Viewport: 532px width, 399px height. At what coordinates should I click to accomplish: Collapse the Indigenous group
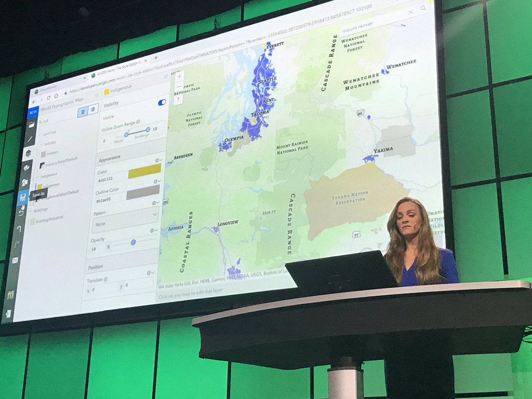[37, 176]
